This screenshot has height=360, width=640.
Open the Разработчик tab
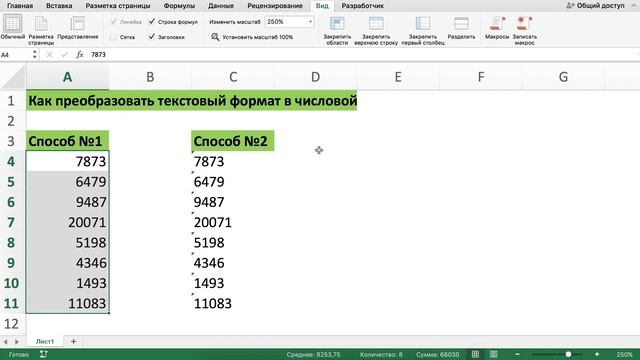click(x=362, y=6)
